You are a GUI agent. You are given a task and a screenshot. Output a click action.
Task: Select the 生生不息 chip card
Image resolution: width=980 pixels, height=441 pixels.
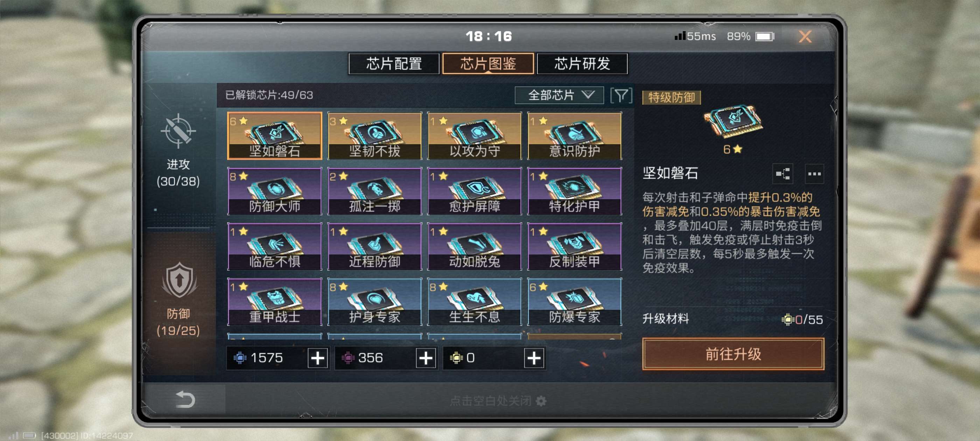coord(474,302)
